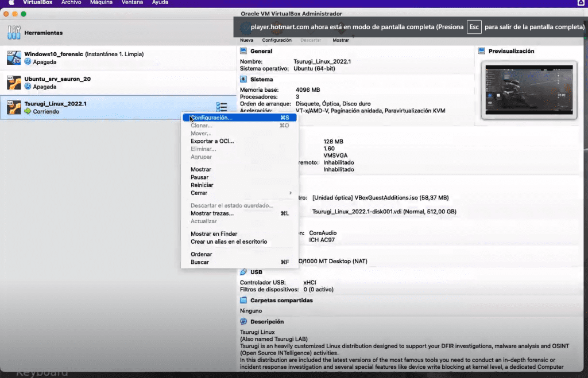Open the VirtualBox menu in the menu bar
The image size is (588, 378).
point(37,3)
